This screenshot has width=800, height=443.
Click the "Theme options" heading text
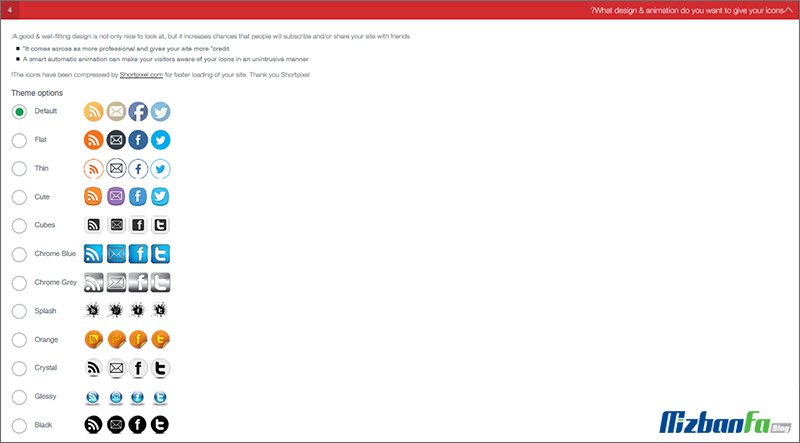pyautogui.click(x=37, y=93)
